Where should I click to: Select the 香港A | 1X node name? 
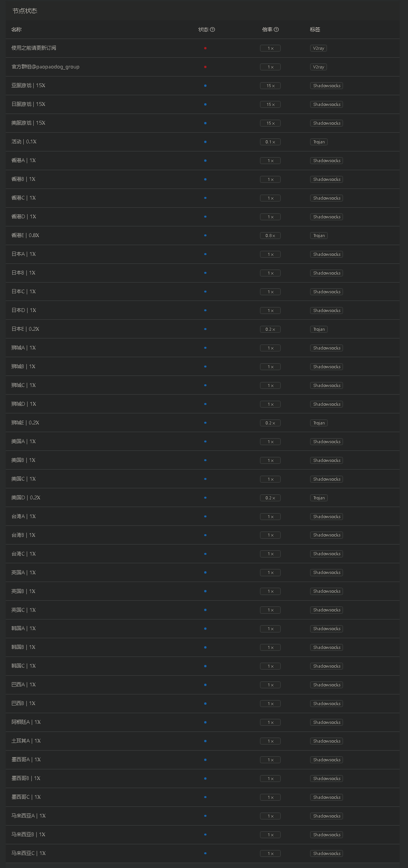[x=23, y=161]
